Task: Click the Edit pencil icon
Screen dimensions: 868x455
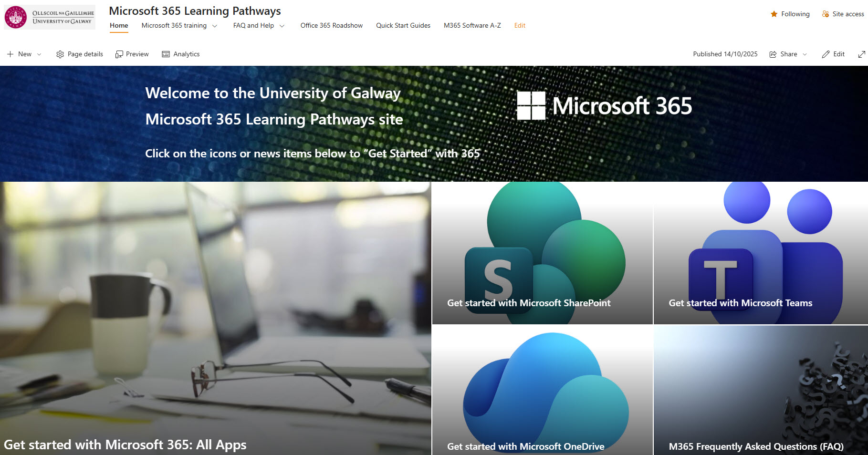Action: click(x=826, y=54)
